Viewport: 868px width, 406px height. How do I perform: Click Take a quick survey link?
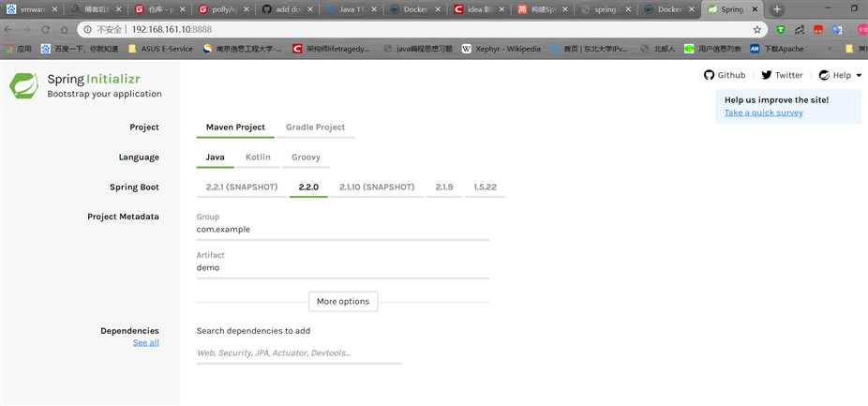[763, 113]
